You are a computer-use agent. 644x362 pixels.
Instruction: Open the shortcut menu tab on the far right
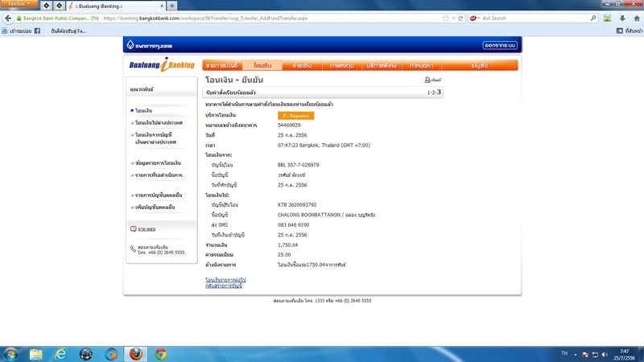[x=479, y=65]
